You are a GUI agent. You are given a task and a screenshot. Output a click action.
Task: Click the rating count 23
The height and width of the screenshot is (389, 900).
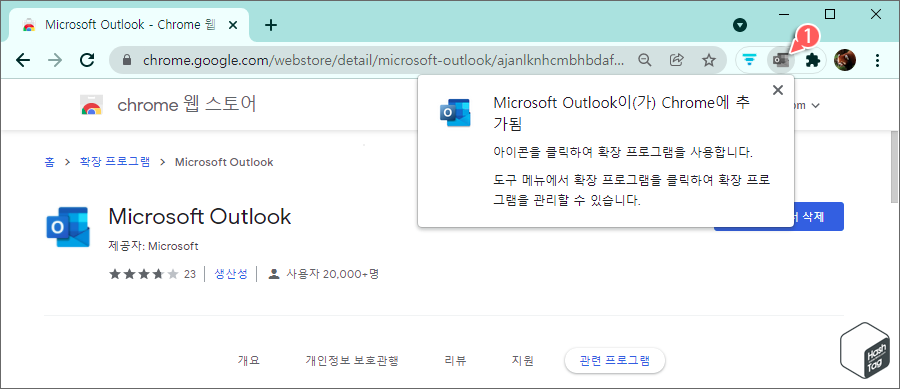(190, 274)
